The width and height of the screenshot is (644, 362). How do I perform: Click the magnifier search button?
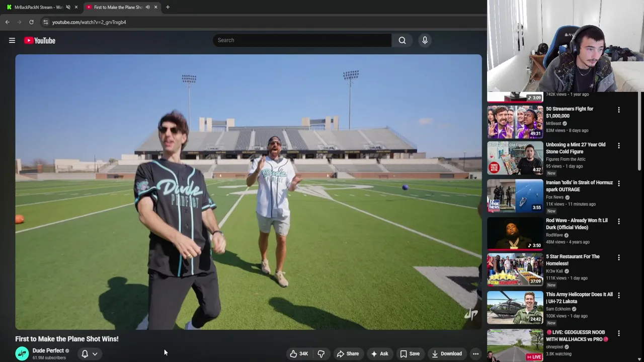402,40
